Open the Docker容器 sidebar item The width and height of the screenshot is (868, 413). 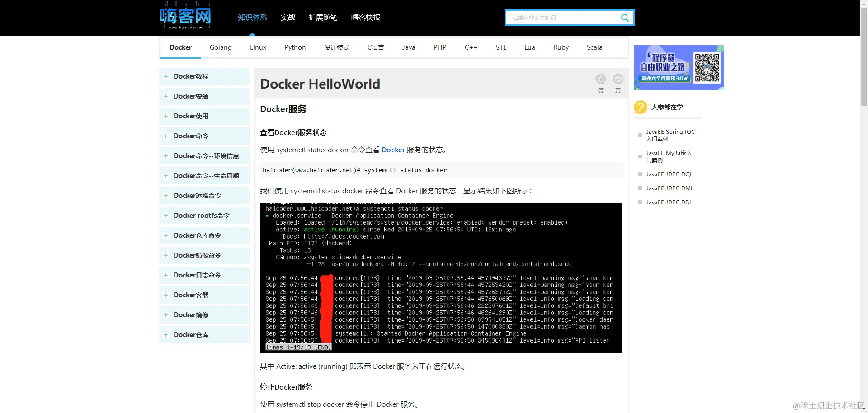coord(204,295)
